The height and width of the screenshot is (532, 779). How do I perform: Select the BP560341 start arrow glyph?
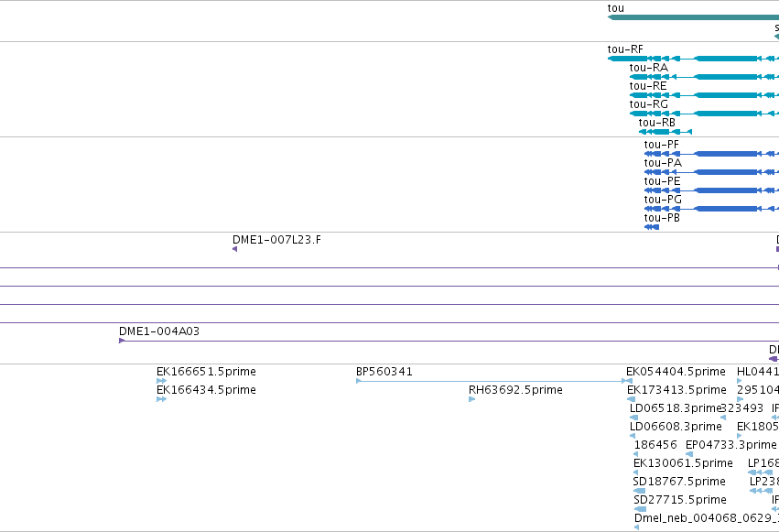tap(359, 381)
